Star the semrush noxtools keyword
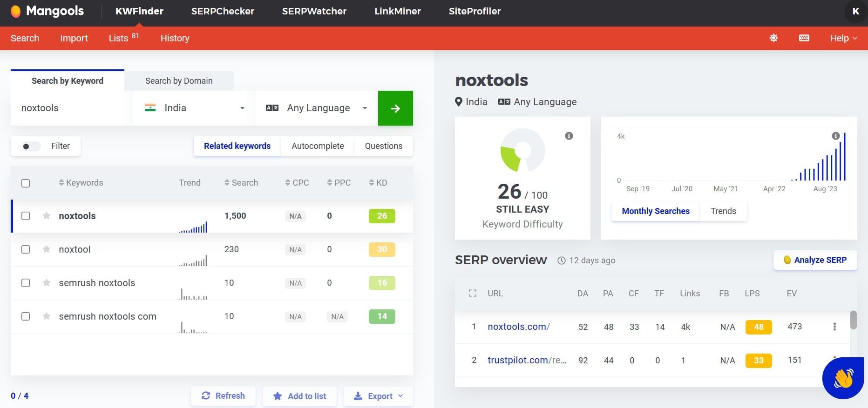Image resolution: width=868 pixels, height=408 pixels. (x=47, y=283)
